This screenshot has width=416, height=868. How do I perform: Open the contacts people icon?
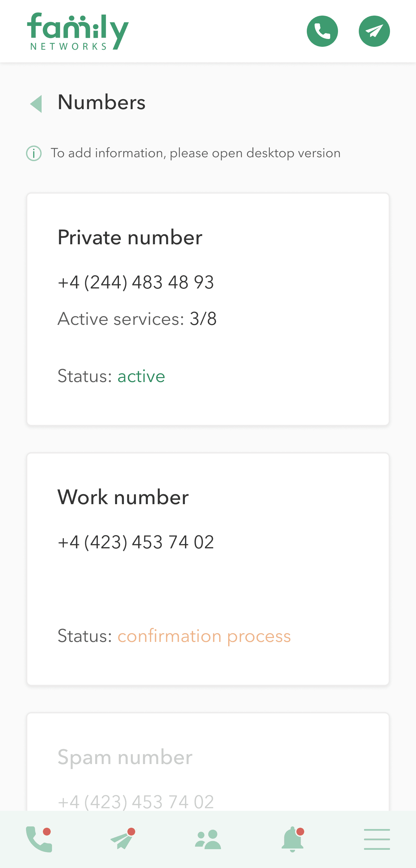(208, 839)
